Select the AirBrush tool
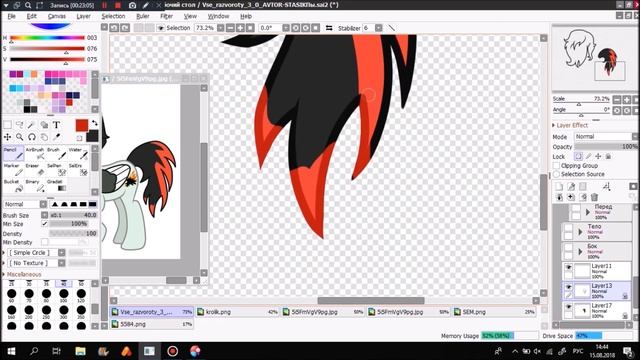The height and width of the screenshot is (360, 640). click(x=35, y=153)
